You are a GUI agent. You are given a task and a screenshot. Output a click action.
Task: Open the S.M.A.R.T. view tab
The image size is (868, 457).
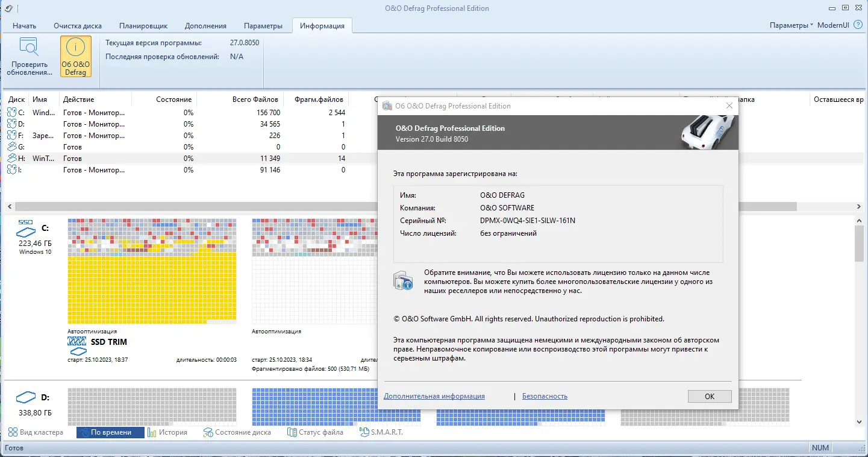point(382,432)
